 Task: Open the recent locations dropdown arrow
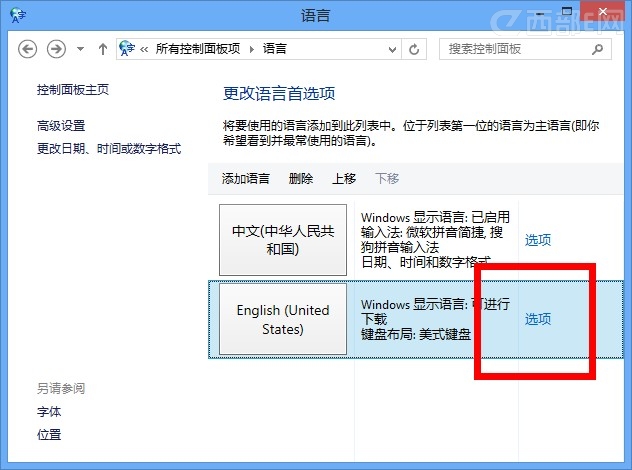(80, 49)
